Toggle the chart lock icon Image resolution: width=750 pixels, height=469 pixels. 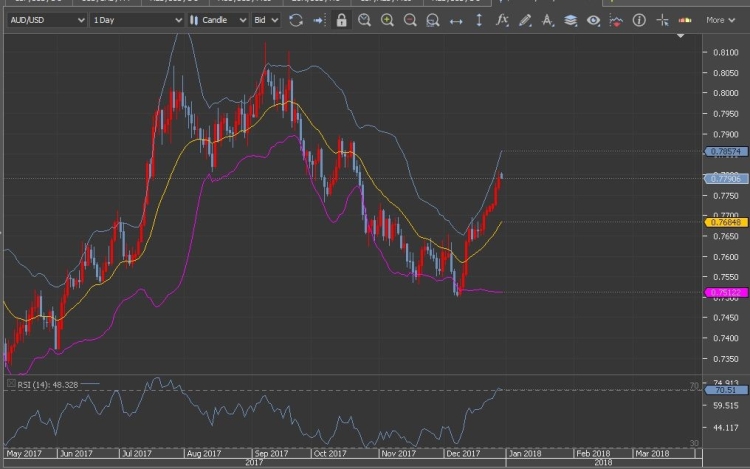coord(341,20)
